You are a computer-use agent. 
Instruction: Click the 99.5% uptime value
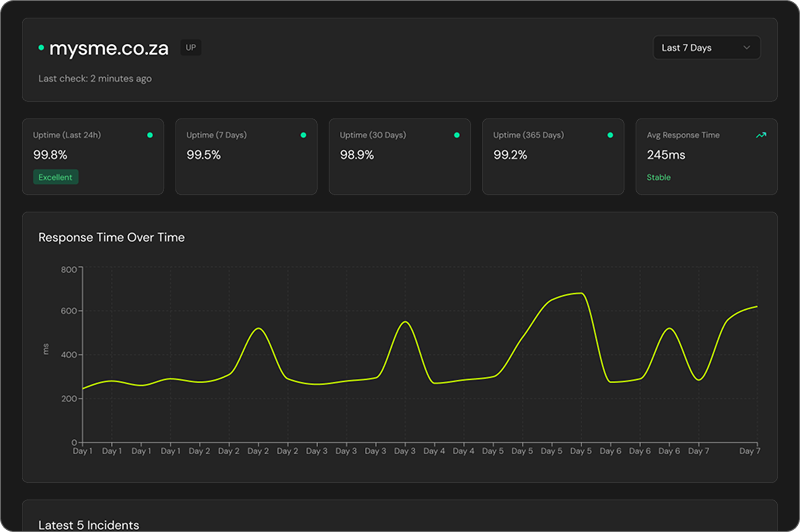[x=204, y=155]
